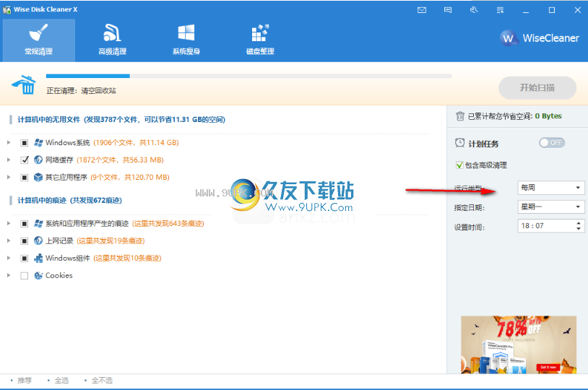Click the 设置时间 label
The image size is (588, 390).
(470, 227)
